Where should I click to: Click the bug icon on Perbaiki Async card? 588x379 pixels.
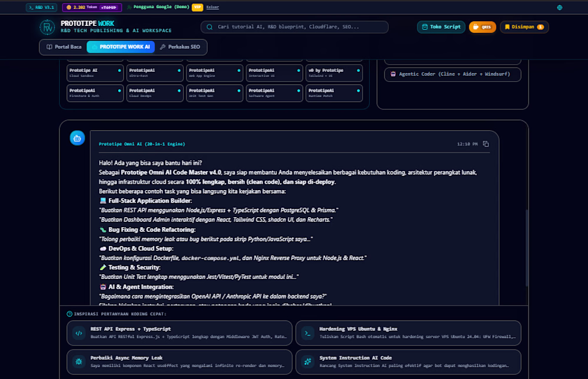click(x=79, y=362)
